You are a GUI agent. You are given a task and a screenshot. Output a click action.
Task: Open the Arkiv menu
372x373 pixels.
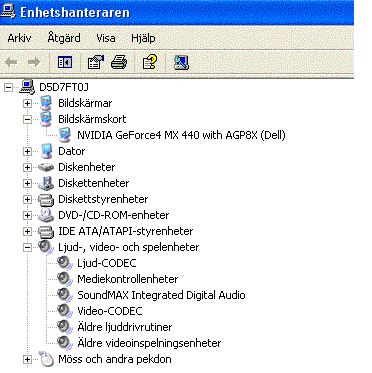pyautogui.click(x=19, y=38)
